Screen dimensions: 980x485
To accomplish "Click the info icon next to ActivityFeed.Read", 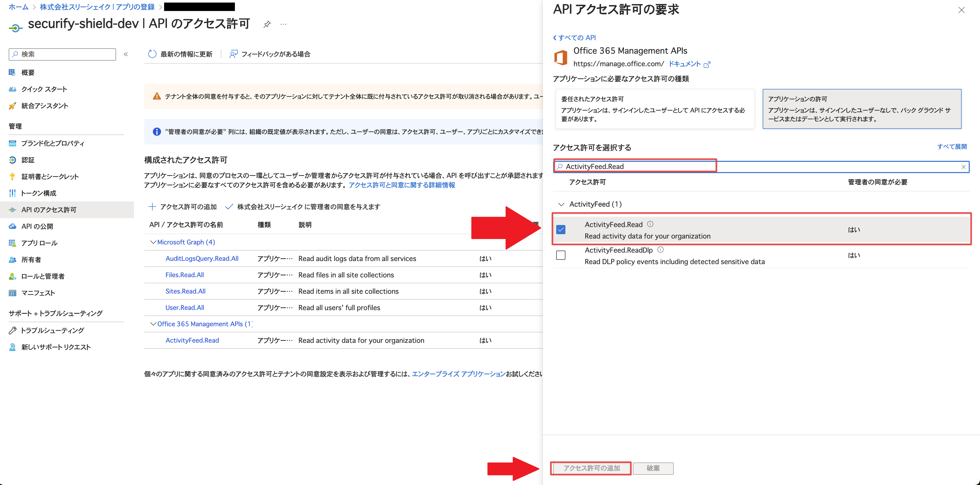I will (x=650, y=224).
